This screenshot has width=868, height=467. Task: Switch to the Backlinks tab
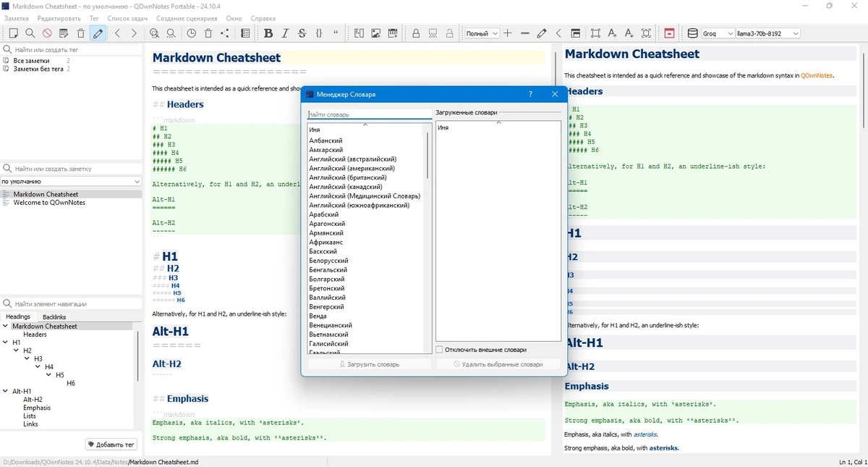54,316
